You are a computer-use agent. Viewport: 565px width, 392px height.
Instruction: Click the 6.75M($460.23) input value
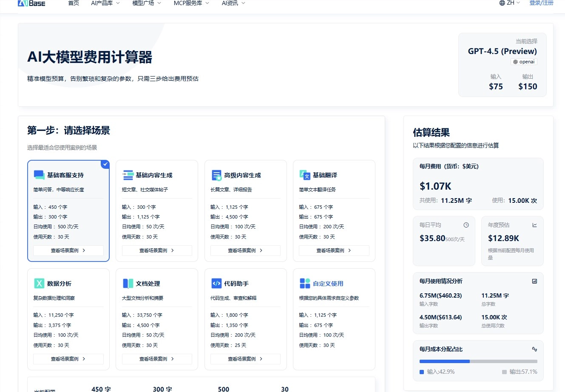point(440,295)
